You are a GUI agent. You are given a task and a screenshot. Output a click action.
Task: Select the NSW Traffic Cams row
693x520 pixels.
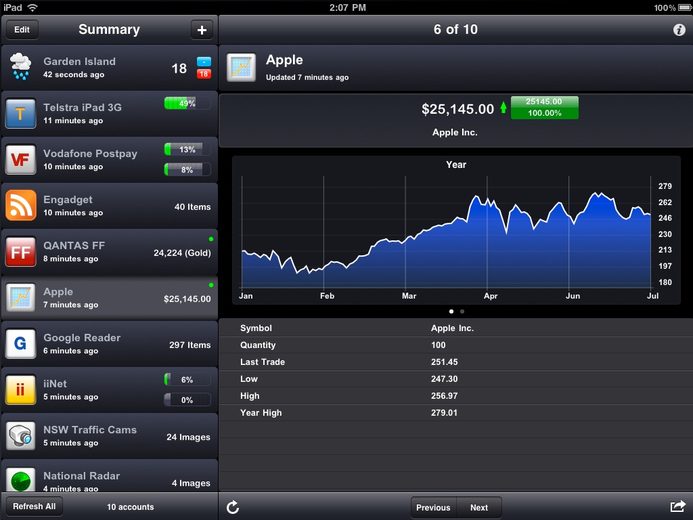109,436
